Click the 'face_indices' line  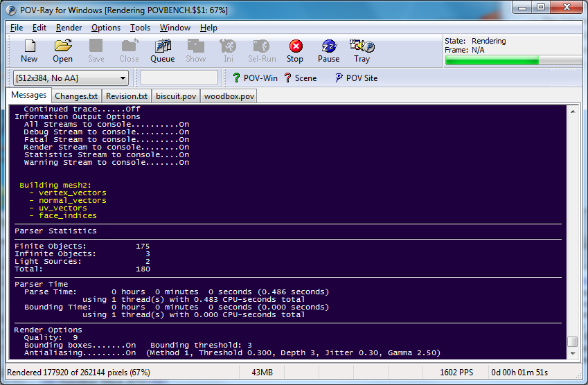click(x=67, y=215)
